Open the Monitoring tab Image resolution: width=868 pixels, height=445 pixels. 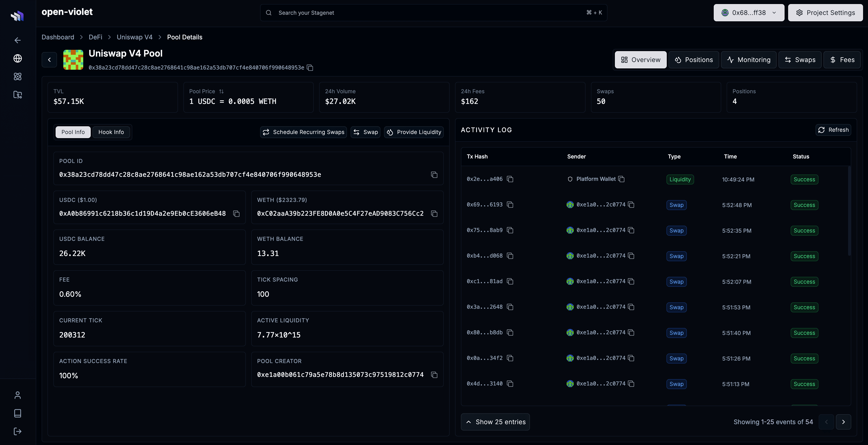[749, 60]
